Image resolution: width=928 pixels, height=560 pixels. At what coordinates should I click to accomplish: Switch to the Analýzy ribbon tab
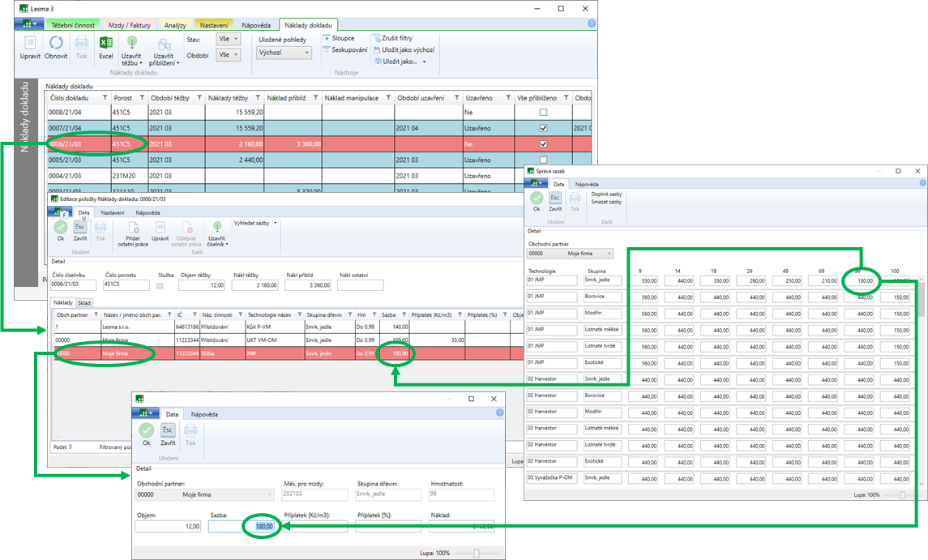point(175,25)
